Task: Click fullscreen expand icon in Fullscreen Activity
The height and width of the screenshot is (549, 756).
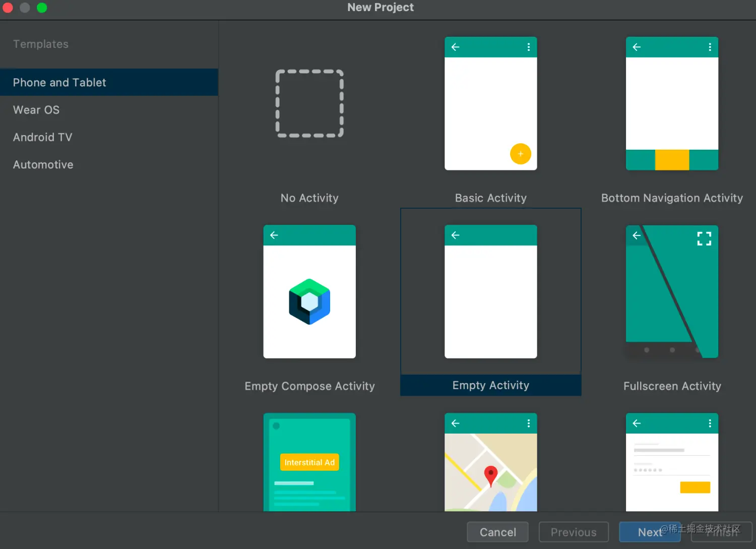Action: click(704, 238)
